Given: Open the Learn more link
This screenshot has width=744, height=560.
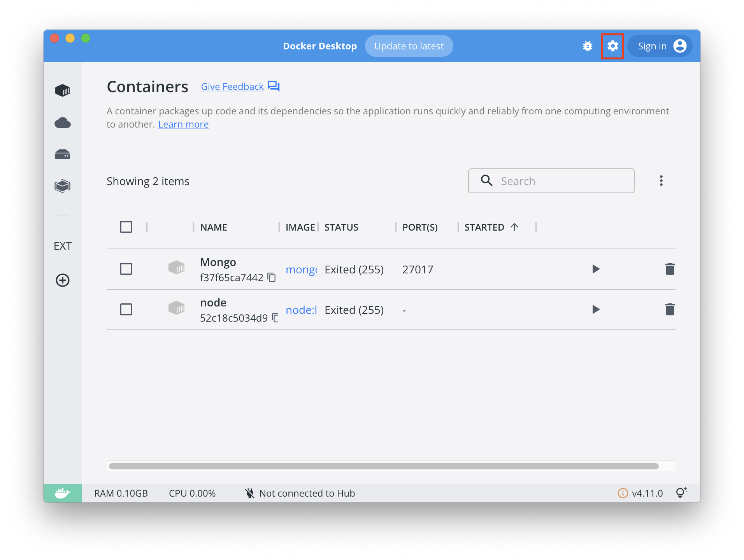Looking at the screenshot, I should pos(183,124).
